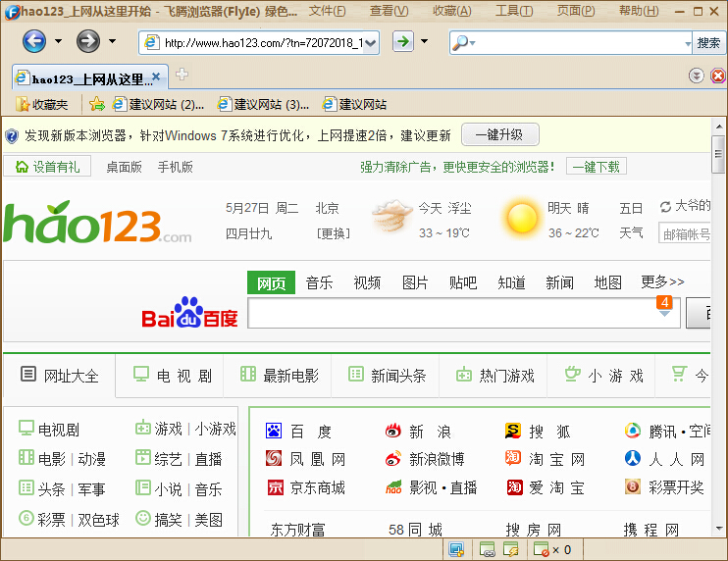The image size is (728, 561).
Task: Close the hao123 browser tab
Action: 156,77
